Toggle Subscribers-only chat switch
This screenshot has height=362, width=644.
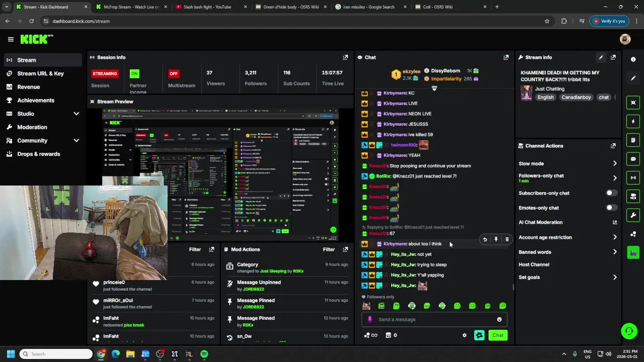(x=611, y=193)
